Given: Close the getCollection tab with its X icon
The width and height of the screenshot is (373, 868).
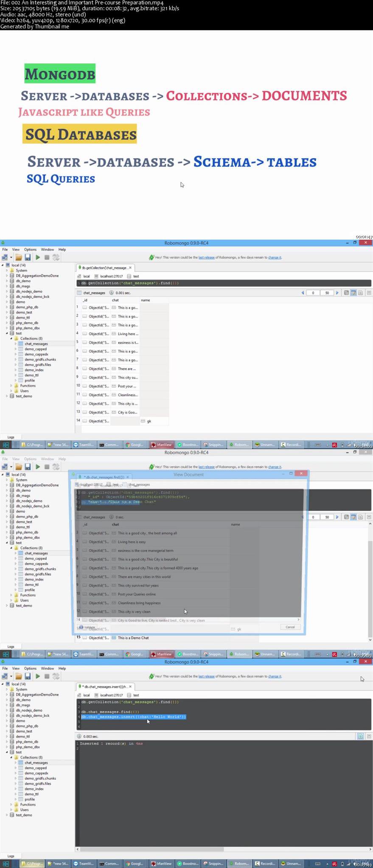Looking at the screenshot, I should pos(130,267).
